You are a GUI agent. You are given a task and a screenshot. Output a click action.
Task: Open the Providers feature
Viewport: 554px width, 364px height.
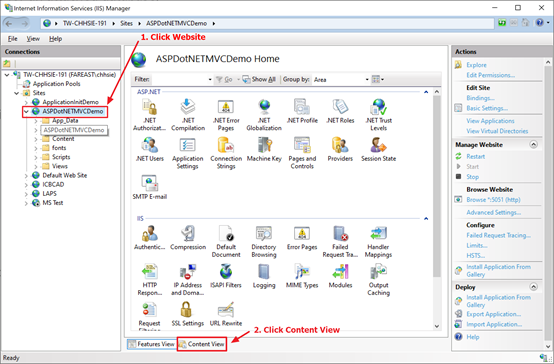pos(340,149)
